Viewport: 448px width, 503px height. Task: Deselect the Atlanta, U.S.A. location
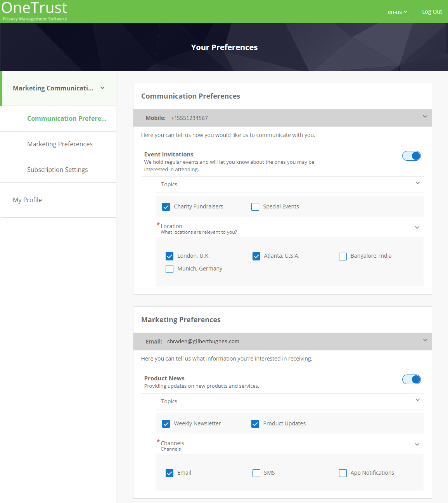256,256
